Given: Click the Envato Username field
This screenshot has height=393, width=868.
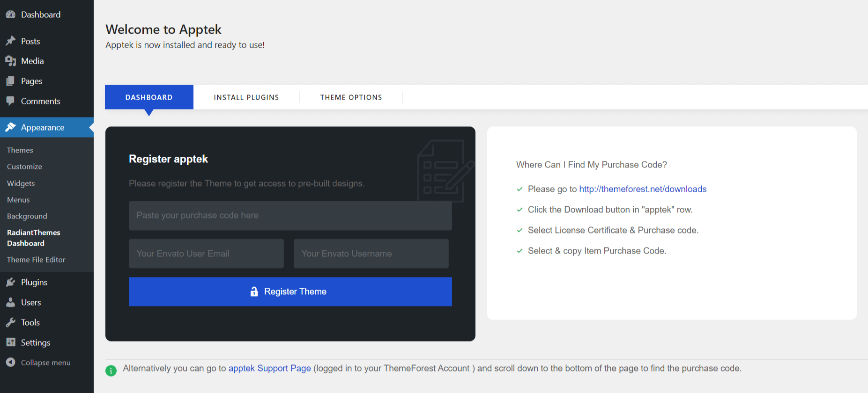Looking at the screenshot, I should coord(371,254).
